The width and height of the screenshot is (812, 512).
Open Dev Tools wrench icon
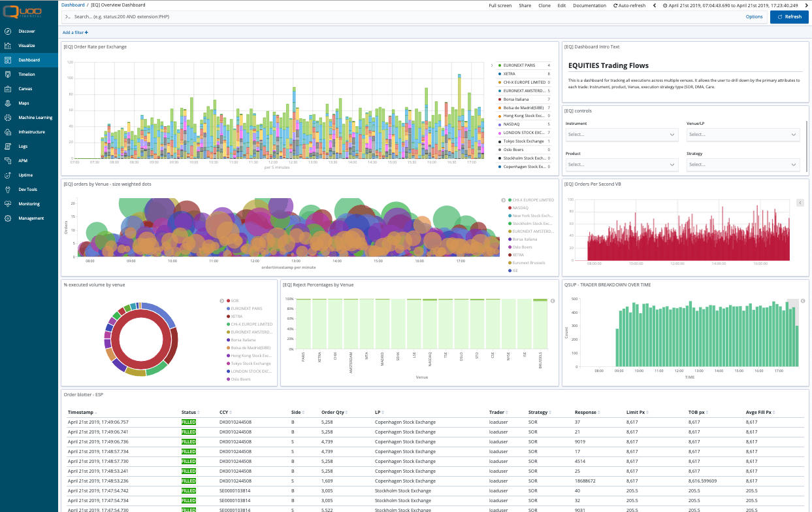pos(7,190)
